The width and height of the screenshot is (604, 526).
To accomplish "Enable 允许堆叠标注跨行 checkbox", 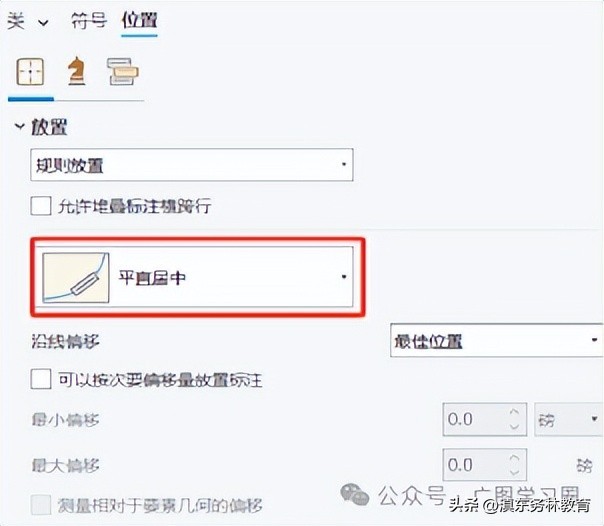I will point(41,206).
